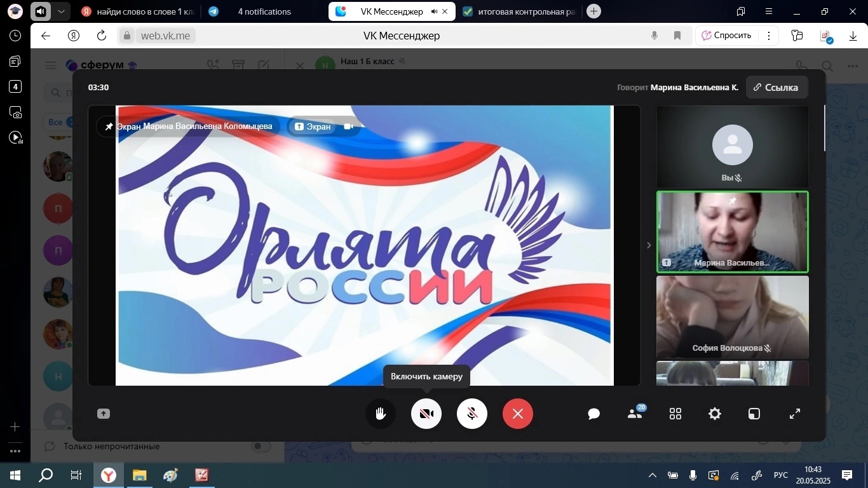Viewport: 868px width, 488px height.
Task: Expand call to fullscreen
Action: pos(795,414)
